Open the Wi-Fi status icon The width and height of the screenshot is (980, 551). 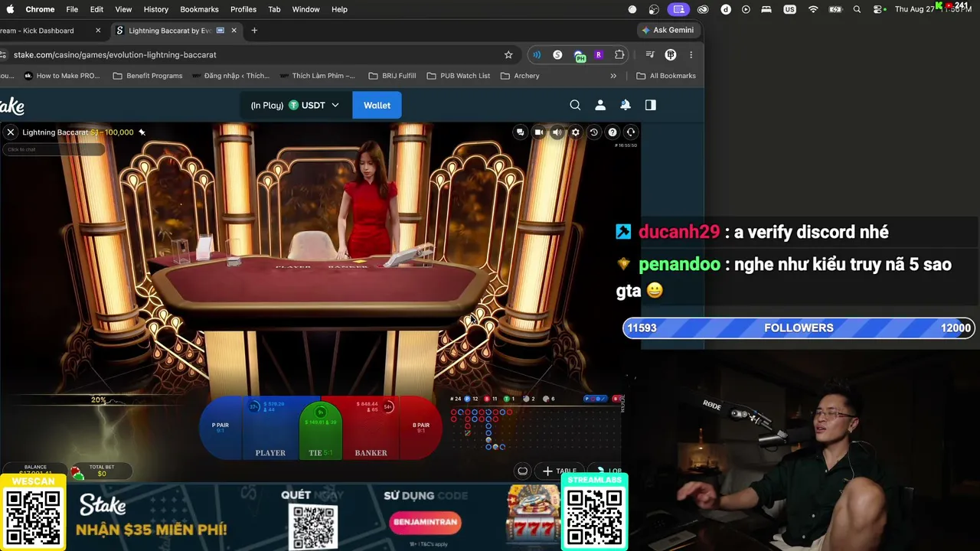[x=813, y=9]
